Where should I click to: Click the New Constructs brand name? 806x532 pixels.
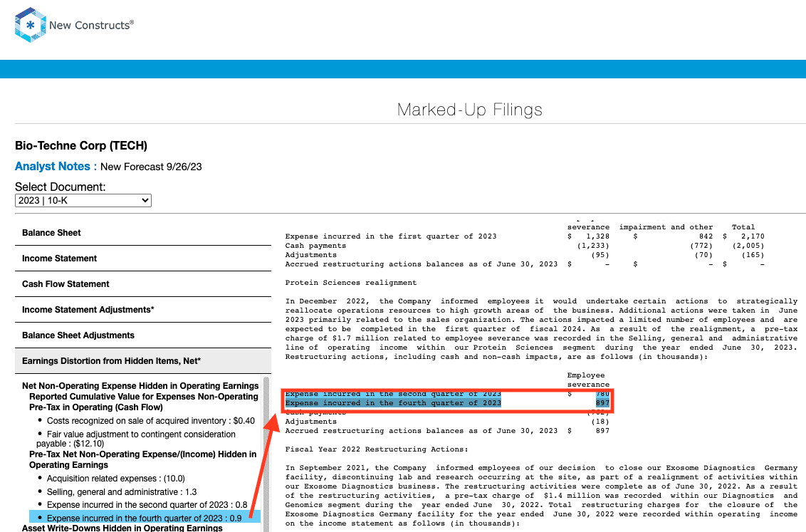click(x=92, y=25)
